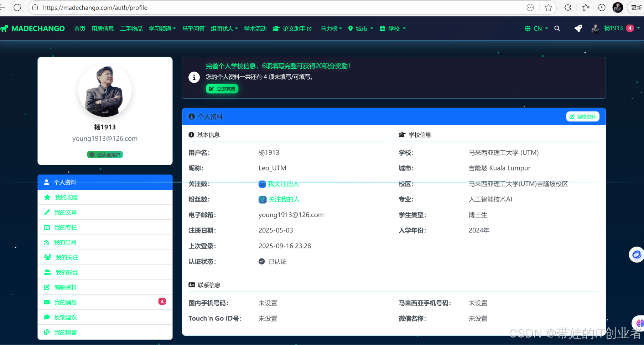Open browser favorites list icon

pos(586,7)
